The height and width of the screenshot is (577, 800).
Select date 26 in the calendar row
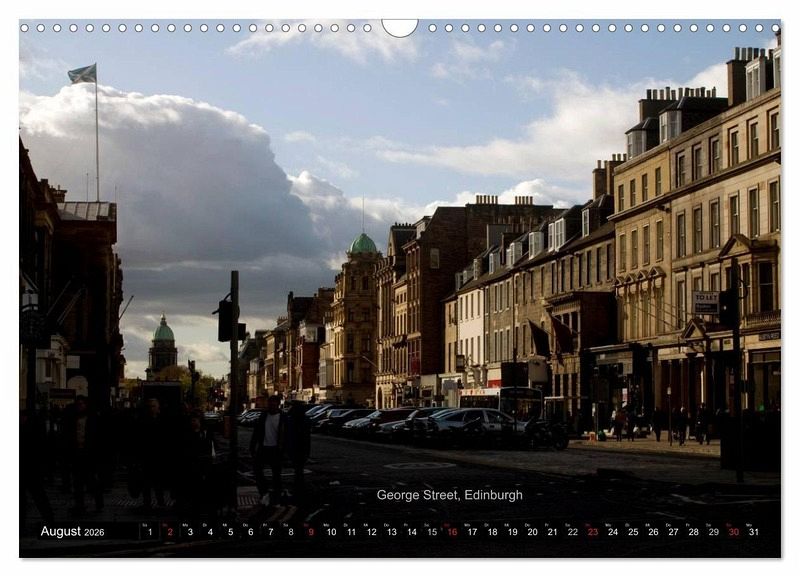(x=654, y=532)
